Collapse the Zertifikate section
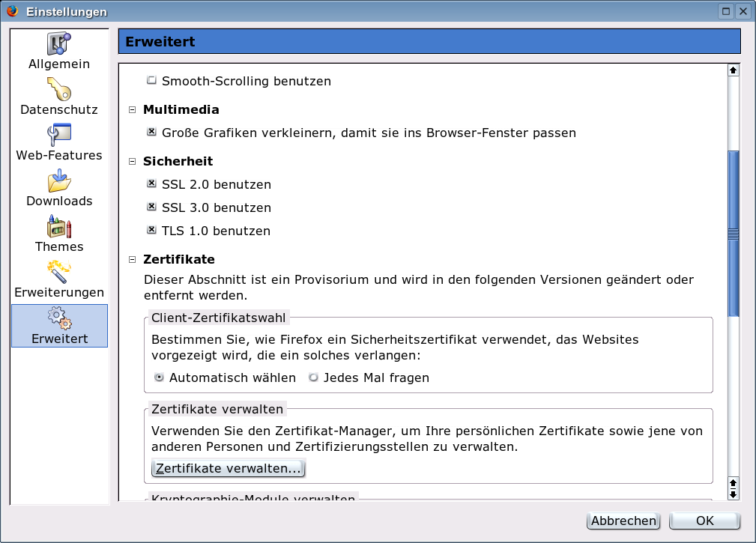 click(x=133, y=259)
